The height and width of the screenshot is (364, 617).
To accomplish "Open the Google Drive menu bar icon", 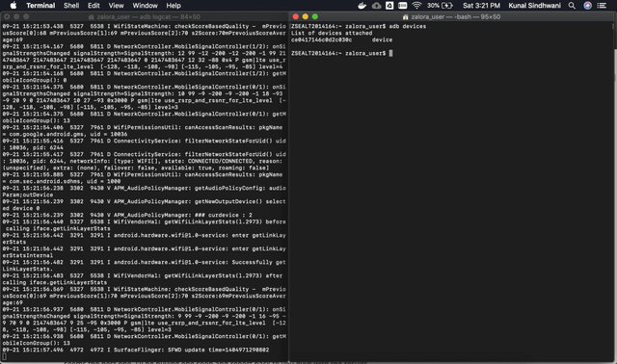I will pos(389,6).
